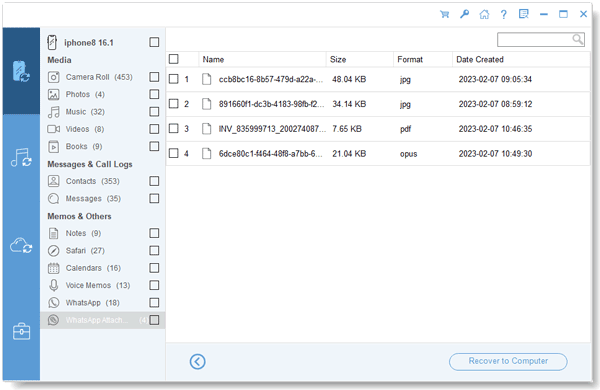Click file name 6dce80c1-f464-48f8-a7bb-6...
The width and height of the screenshot is (600, 390).
click(271, 153)
